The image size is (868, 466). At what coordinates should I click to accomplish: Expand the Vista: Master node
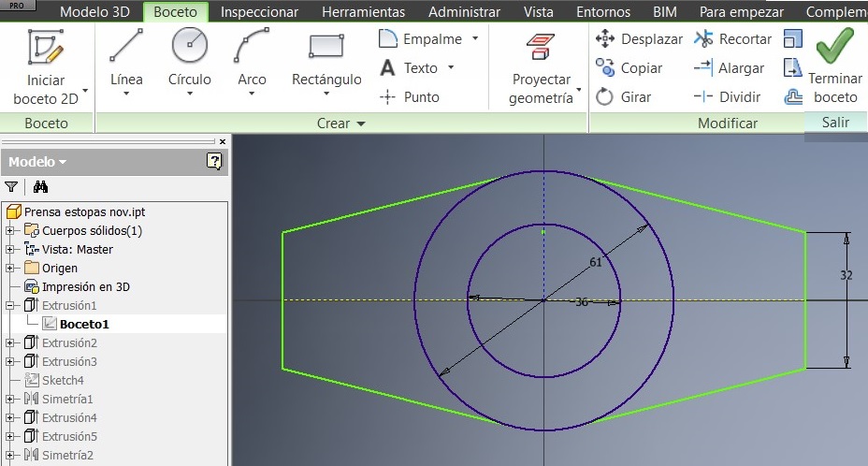[x=9, y=249]
